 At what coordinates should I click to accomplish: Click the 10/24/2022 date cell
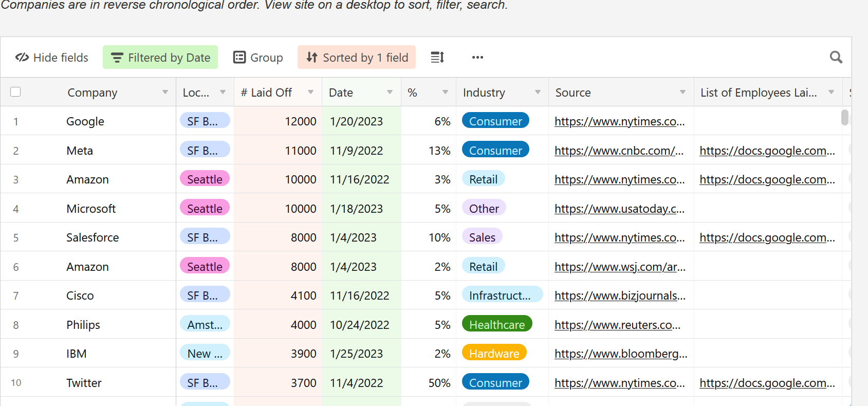pyautogui.click(x=362, y=325)
